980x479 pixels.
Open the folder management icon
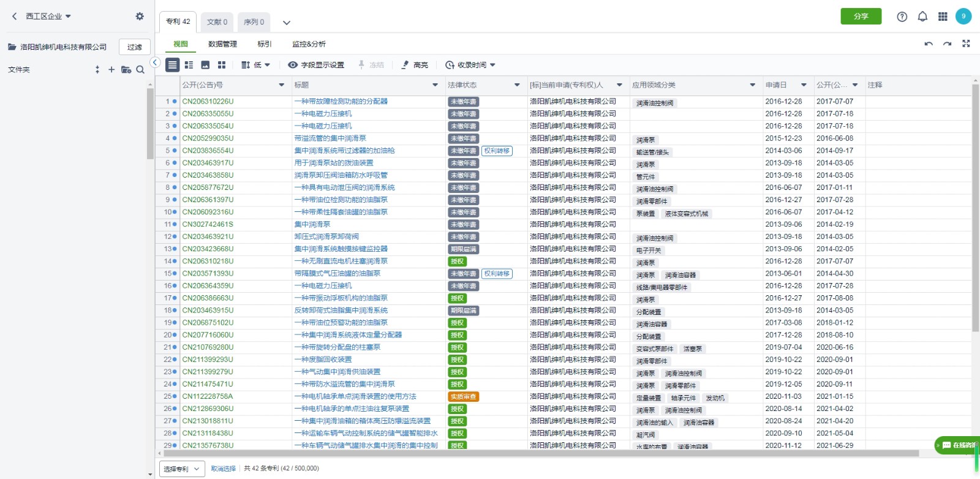tap(126, 70)
